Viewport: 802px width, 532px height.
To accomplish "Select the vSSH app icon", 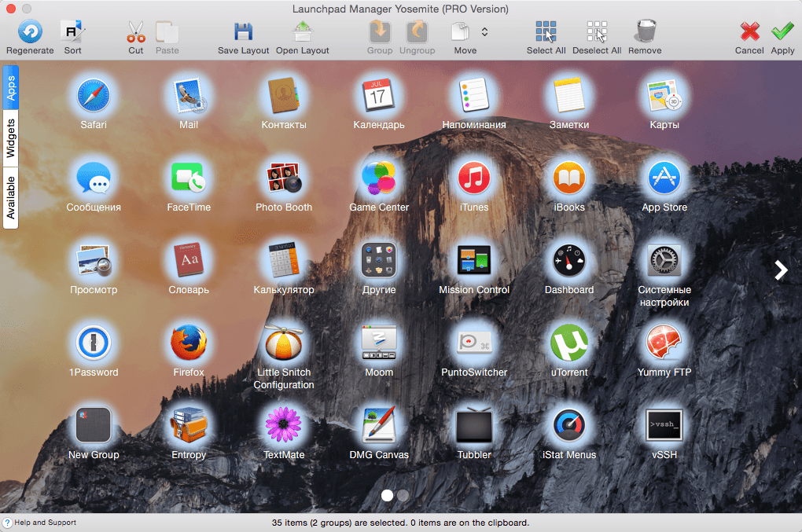I will [x=664, y=425].
